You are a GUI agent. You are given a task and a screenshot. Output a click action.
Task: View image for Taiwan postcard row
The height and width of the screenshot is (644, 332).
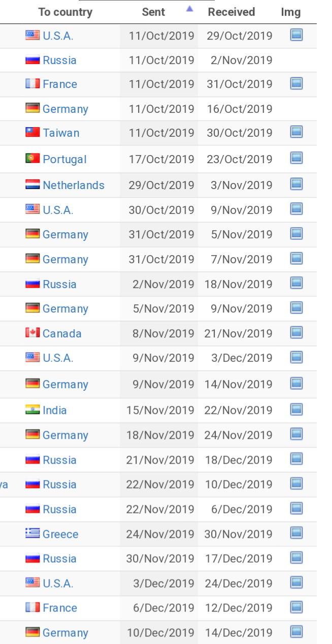296,132
